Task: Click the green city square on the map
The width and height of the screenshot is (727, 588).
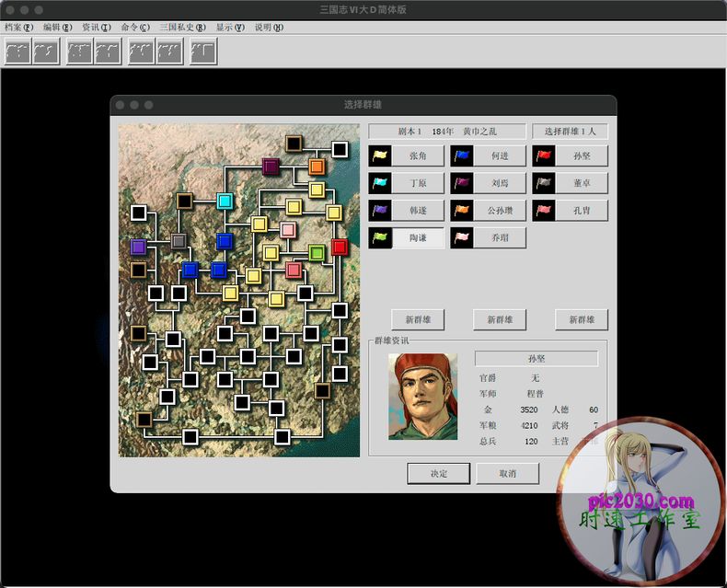Action: [317, 253]
